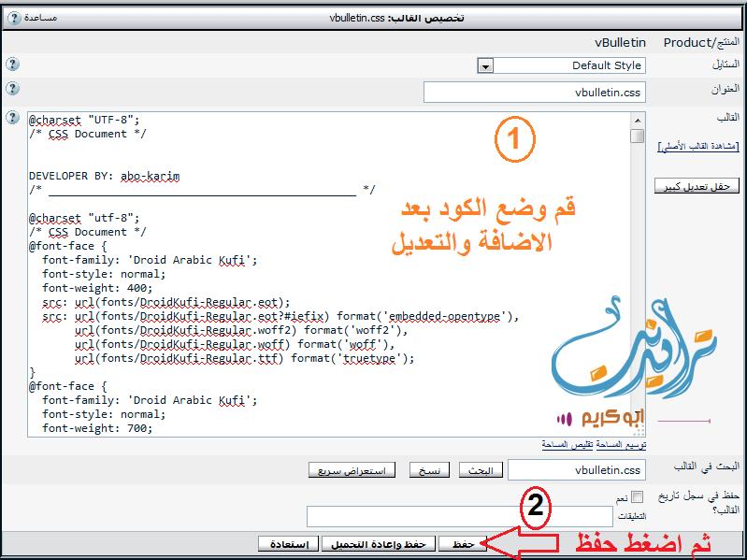The image size is (747, 560).
Task: Click the vBulletin product name text
Action: pyautogui.click(x=620, y=43)
